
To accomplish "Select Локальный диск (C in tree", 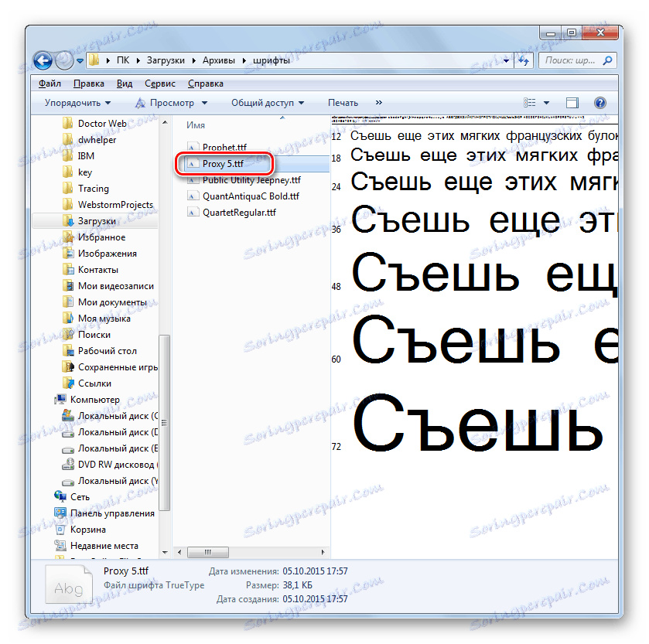I will (x=118, y=416).
